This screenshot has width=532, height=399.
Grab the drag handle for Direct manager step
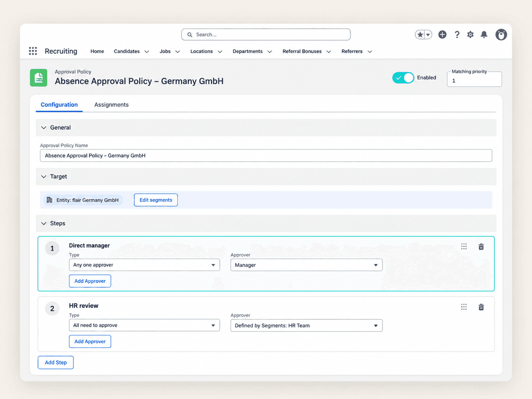[x=464, y=247]
